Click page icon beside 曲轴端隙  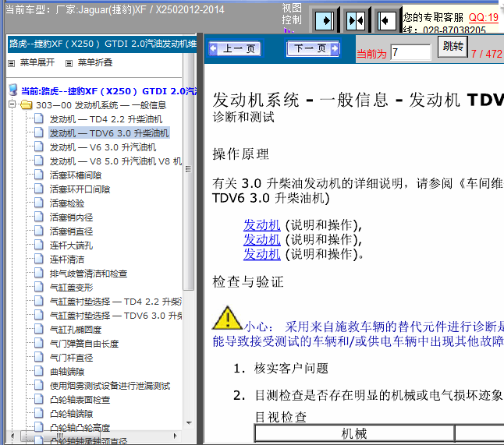click(x=39, y=371)
